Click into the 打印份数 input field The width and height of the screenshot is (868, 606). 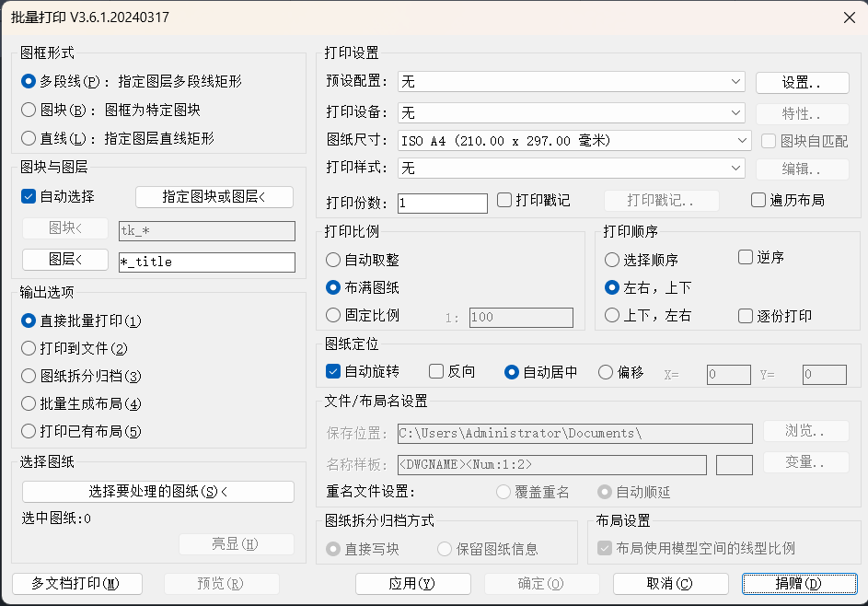[443, 203]
